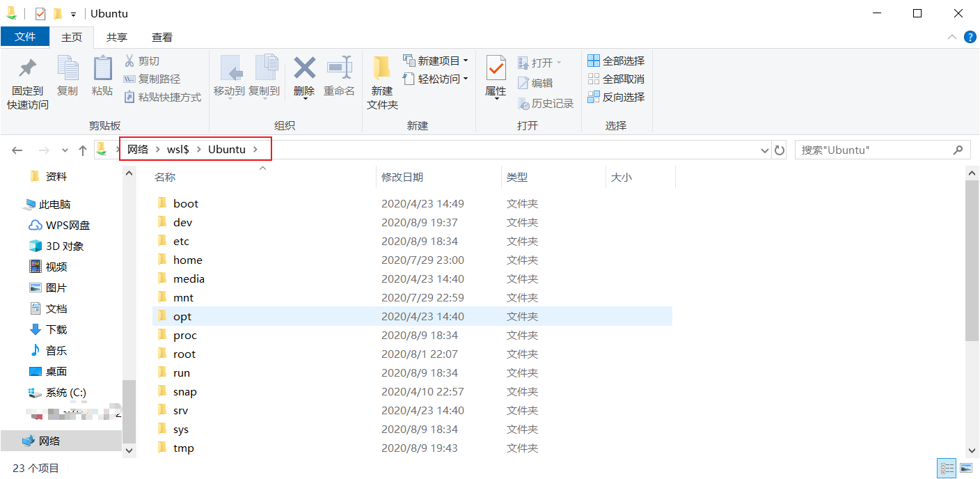Click Paste shortcut (粘贴快捷方式)
Screen dimensions: 980x479
tap(162, 97)
